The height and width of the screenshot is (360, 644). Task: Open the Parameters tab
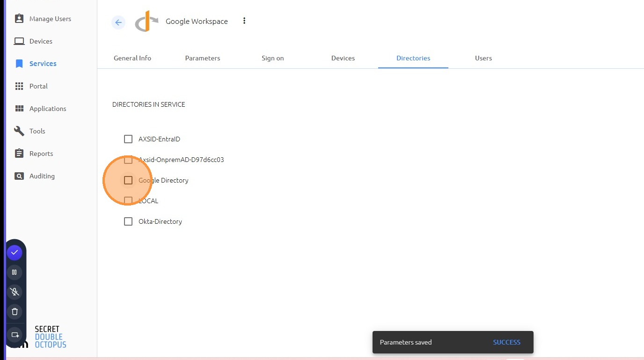tap(203, 58)
